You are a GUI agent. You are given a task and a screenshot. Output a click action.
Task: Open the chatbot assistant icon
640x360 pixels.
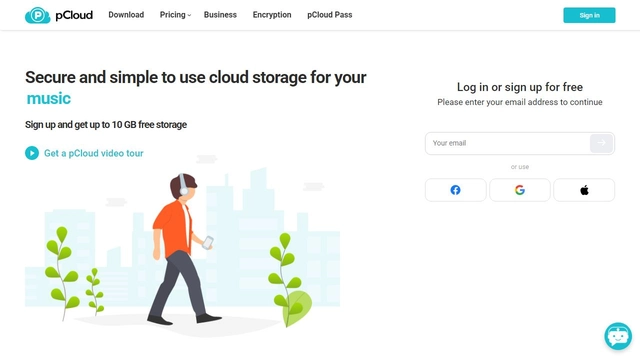point(618,336)
